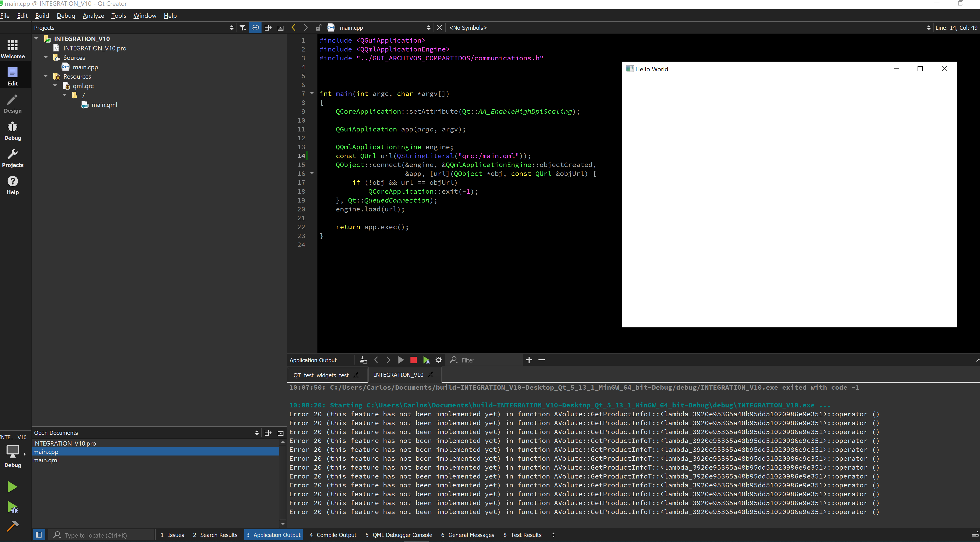The width and height of the screenshot is (980, 542).
Task: Open the Analyze menu
Action: 93,16
